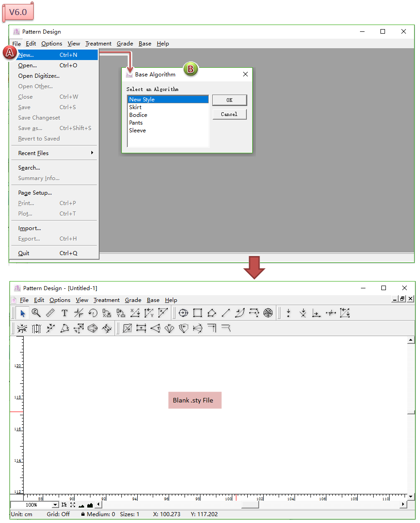Toggle the Grid: Off status indicator
Image resolution: width=420 pixels, height=523 pixels.
coord(58,514)
